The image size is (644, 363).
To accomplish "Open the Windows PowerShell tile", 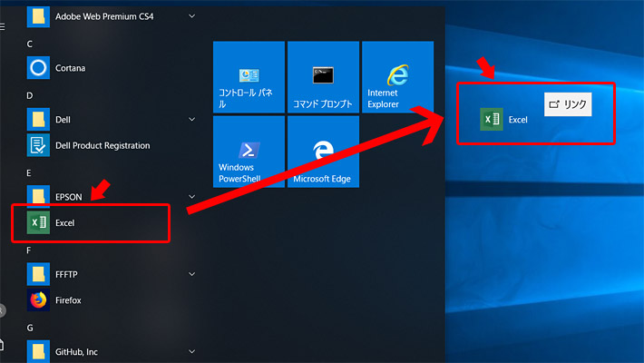I will click(x=249, y=152).
